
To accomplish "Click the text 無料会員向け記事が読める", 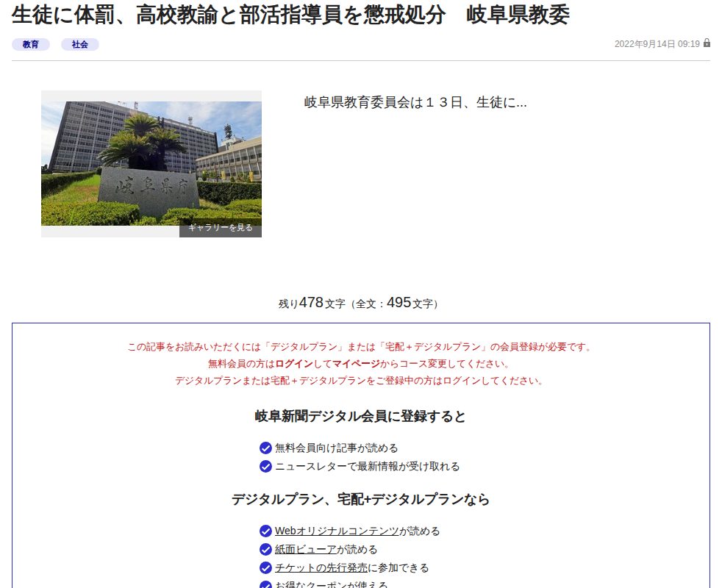I will point(337,448).
